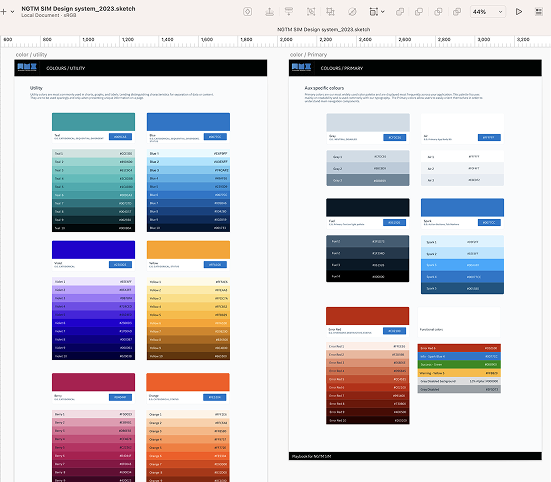
Task: Select the large Violet color swatch
Action: (93, 250)
